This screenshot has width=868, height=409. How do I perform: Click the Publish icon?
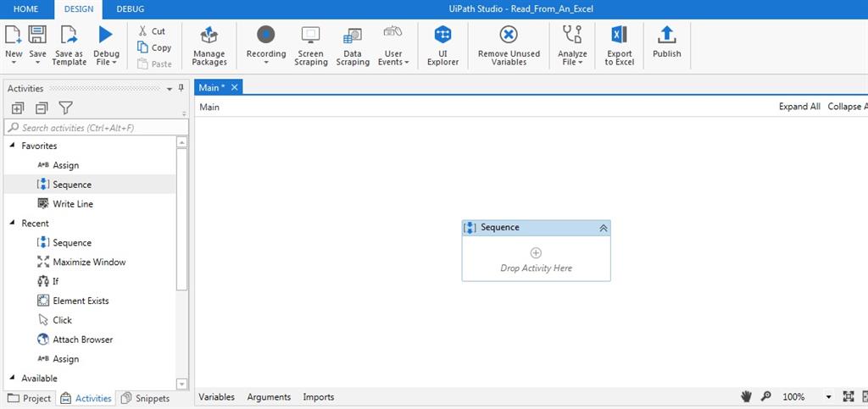666,35
